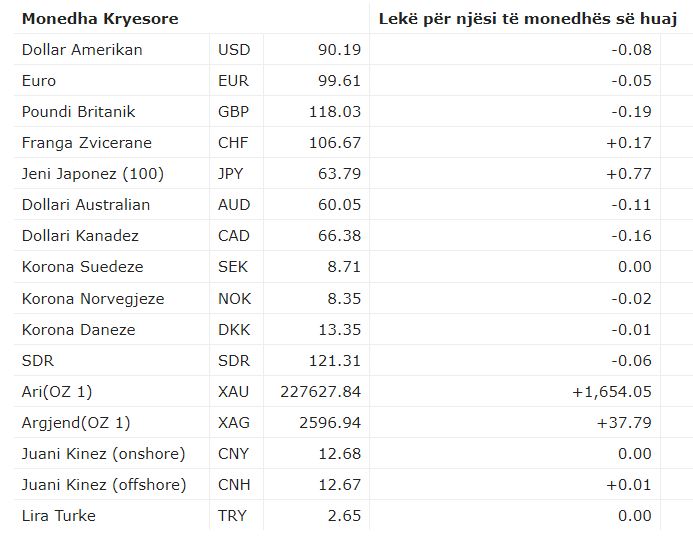Click the CNH currency code
Viewport: 693px width, 549px height.
(234, 485)
